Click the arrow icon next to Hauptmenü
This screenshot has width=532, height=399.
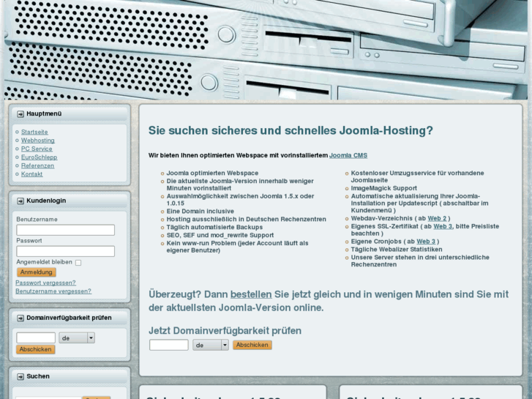point(20,114)
